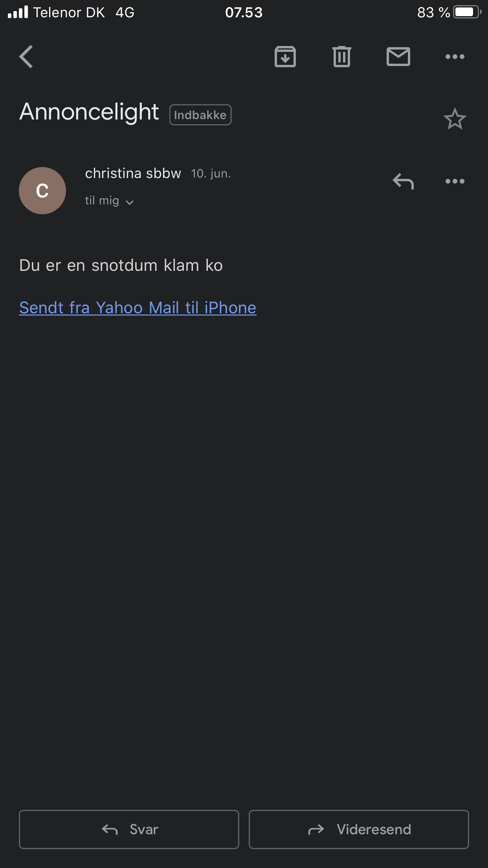
Task: Reply using the arrow next to sender
Action: (403, 181)
